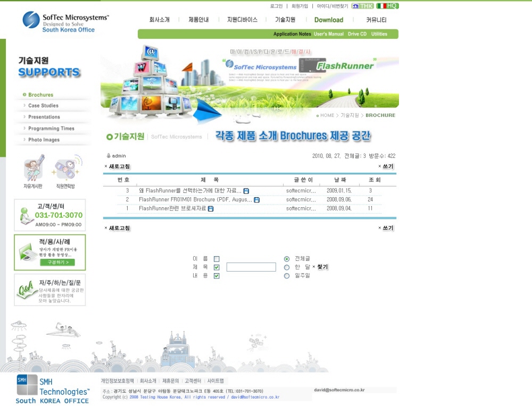Click the Q&A 자주하는질문 banner
Screen dimensions: 532x406
point(50,290)
